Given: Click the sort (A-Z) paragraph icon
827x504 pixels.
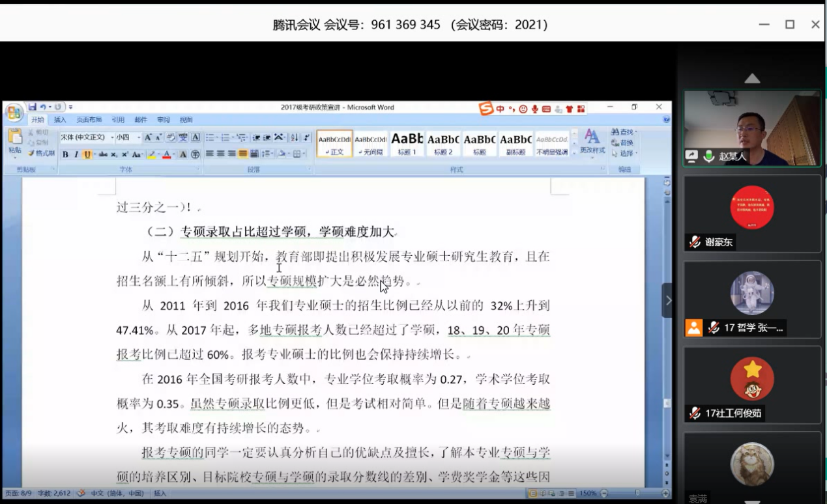Looking at the screenshot, I should tap(293, 137).
